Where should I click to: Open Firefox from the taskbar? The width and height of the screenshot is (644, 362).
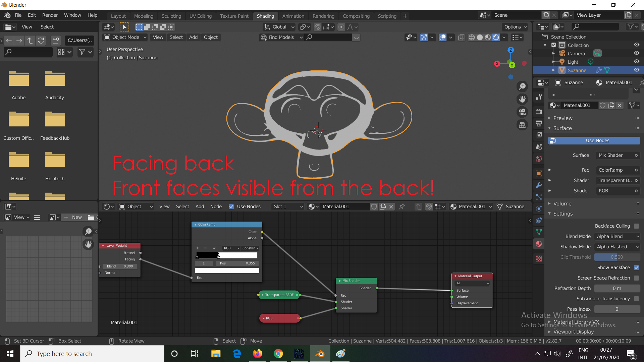pyautogui.click(x=257, y=354)
